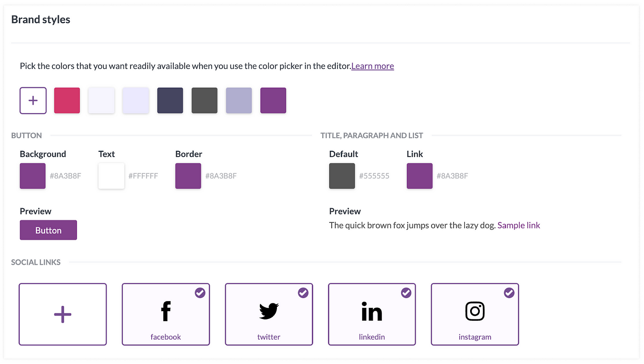Click the linkedin label text

coord(372,337)
